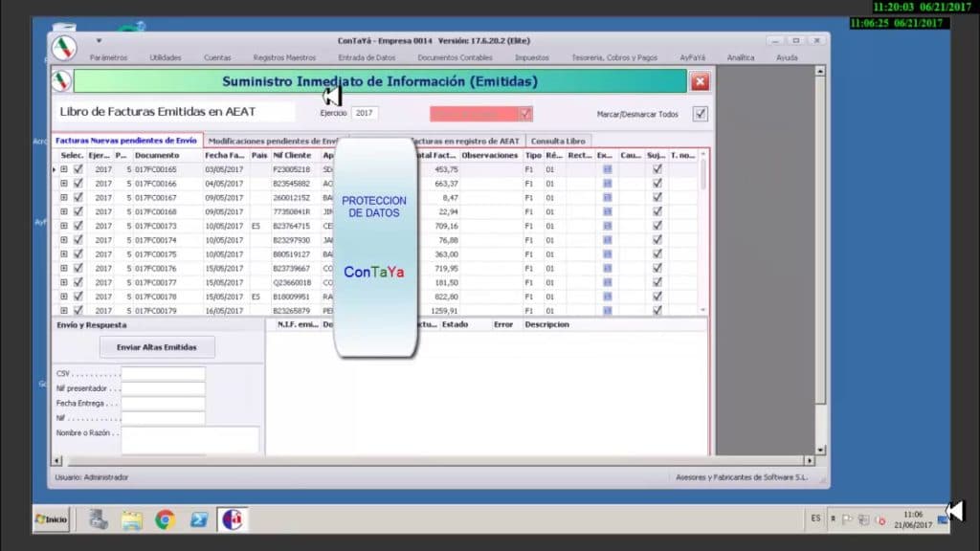Close the Suministro Inmediato panel with red X

[700, 82]
